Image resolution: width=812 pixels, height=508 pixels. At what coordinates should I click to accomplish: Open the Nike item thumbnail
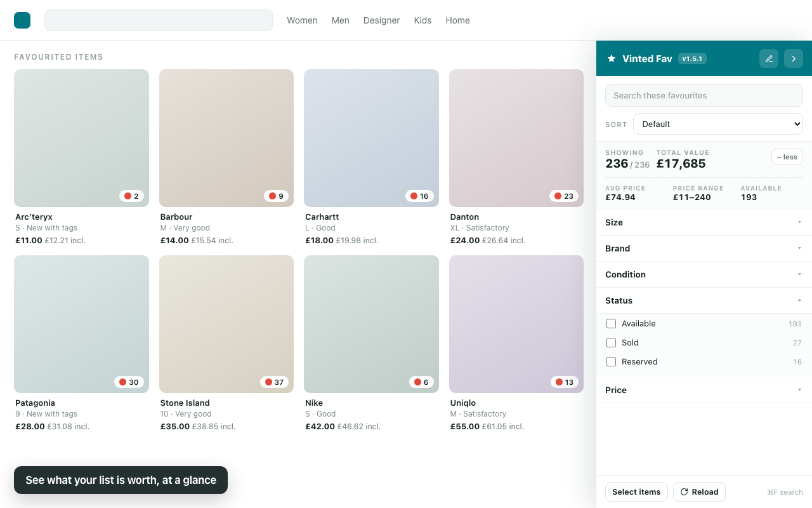tap(372, 324)
